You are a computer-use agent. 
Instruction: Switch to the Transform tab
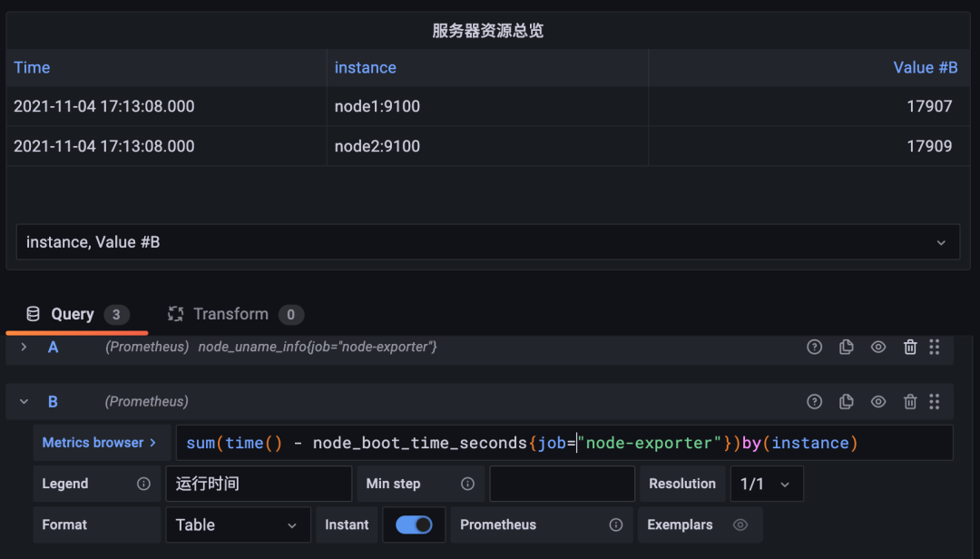[231, 314]
